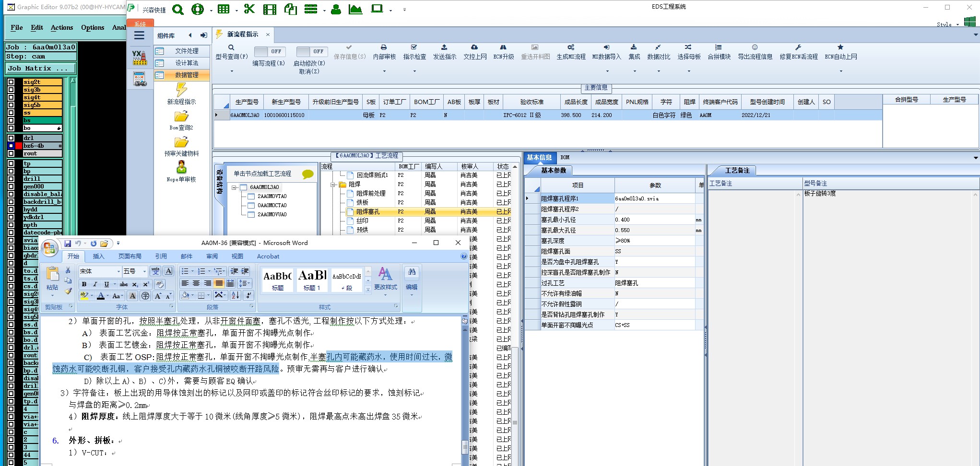Screen dimensions: 980x466
Task: Check the 2AA0M0VTA0 tree node checkbox
Action: [x=251, y=196]
